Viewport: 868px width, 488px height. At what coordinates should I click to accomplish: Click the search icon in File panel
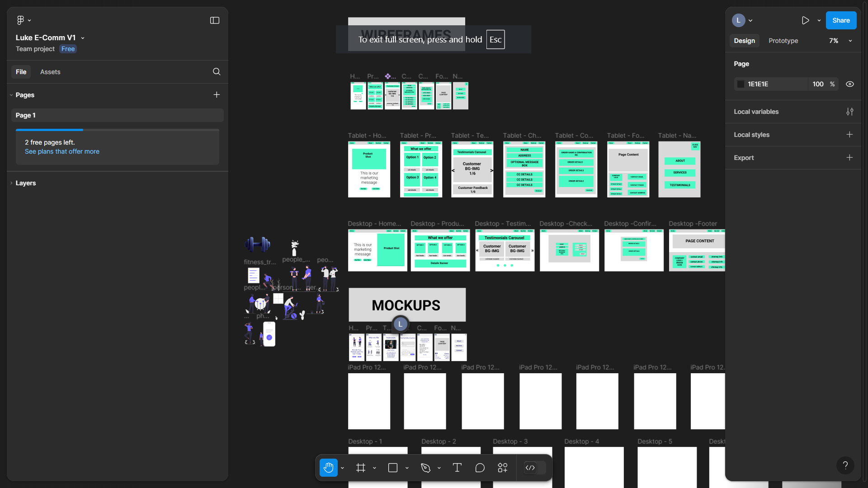[x=217, y=72]
